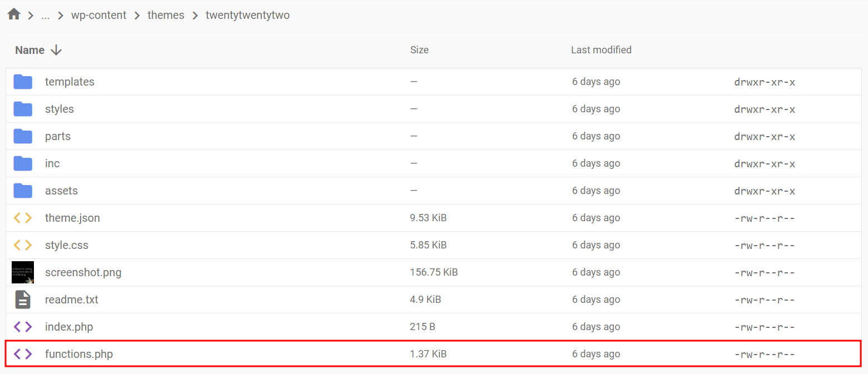Go to wp-content in breadcrumb

coord(99,15)
